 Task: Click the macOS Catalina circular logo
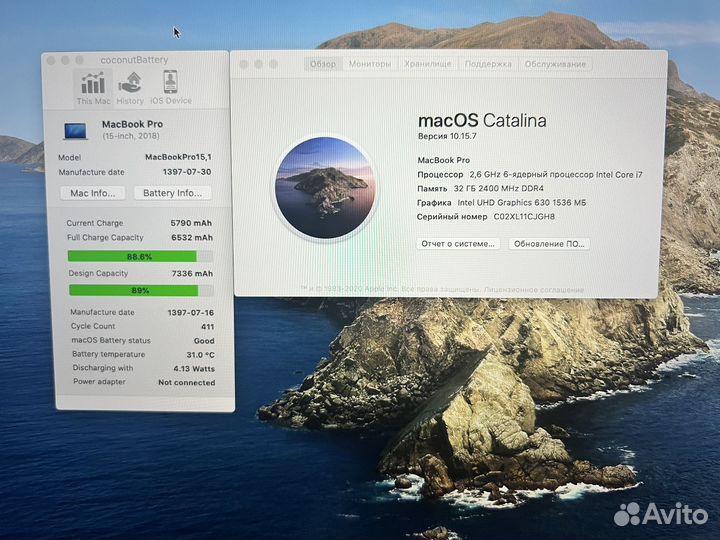(x=325, y=187)
